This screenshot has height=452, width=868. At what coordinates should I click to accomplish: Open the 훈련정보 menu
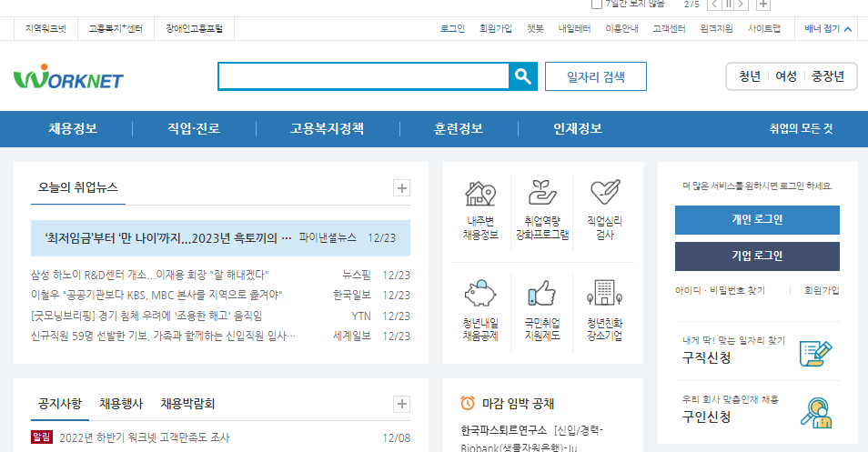tap(459, 129)
